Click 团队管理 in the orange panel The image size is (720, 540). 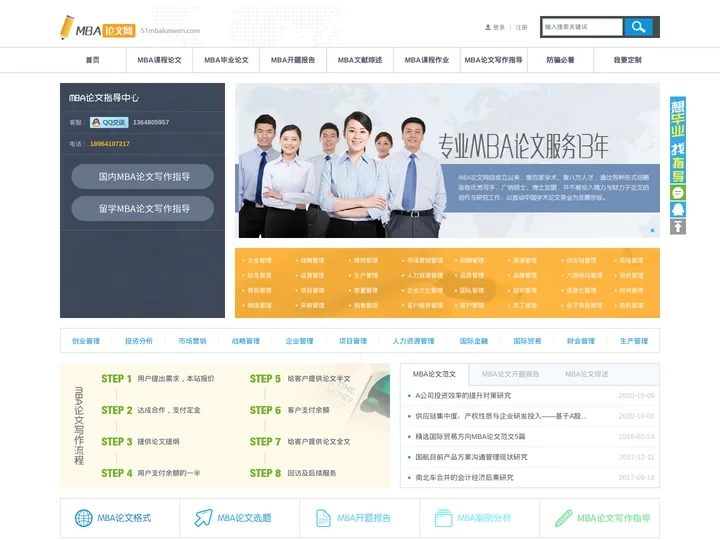(x=472, y=291)
